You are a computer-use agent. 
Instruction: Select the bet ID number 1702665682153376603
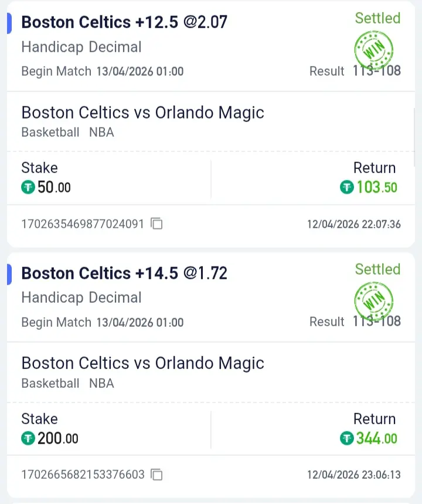83,475
